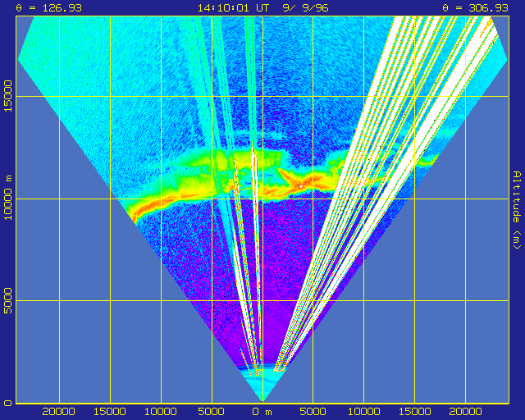Click the right-side 15000 horizontal tick label
This screenshot has height=420, width=525.
pyautogui.click(x=415, y=412)
